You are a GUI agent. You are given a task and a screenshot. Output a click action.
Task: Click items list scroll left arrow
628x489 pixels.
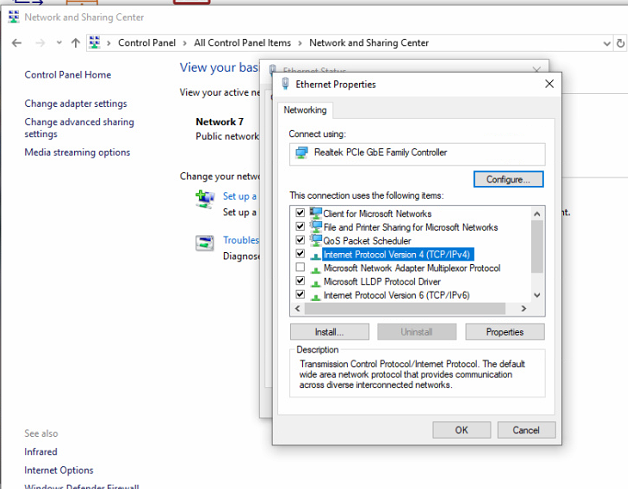(x=297, y=308)
